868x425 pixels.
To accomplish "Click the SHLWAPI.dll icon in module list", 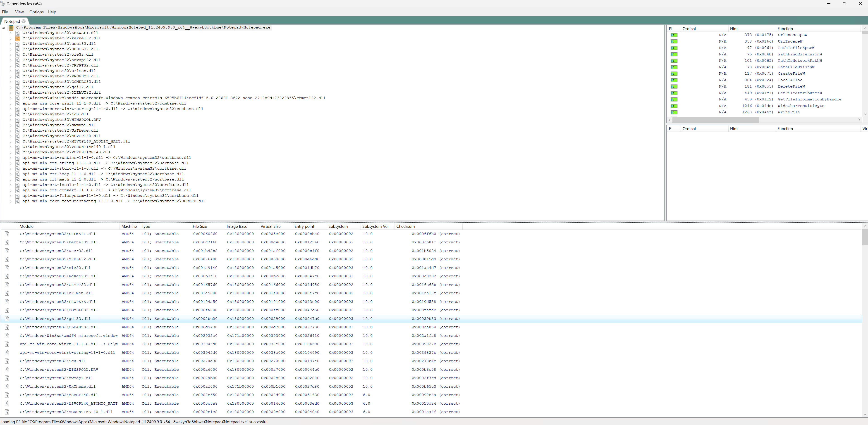I will [7, 234].
